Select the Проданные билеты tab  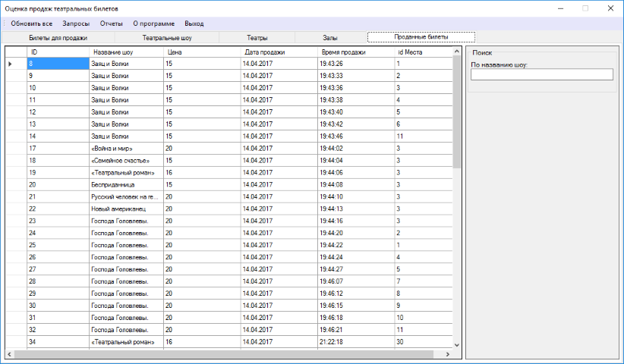coord(421,37)
